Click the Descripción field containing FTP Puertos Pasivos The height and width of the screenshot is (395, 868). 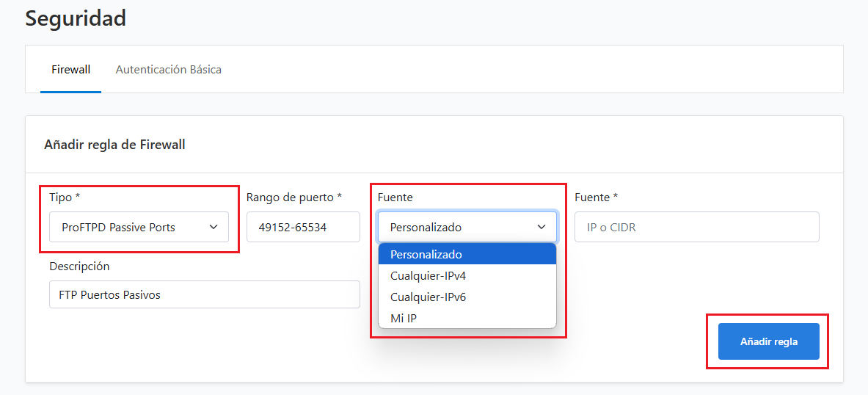point(205,294)
